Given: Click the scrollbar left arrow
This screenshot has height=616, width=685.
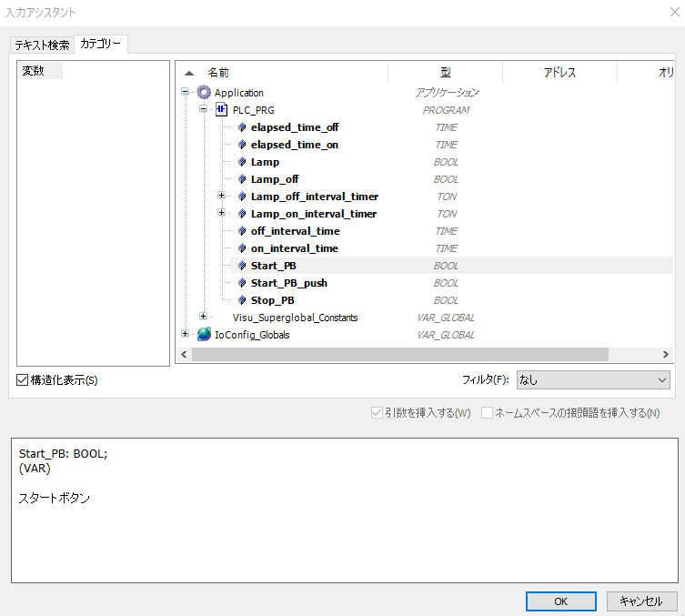Looking at the screenshot, I should point(184,354).
